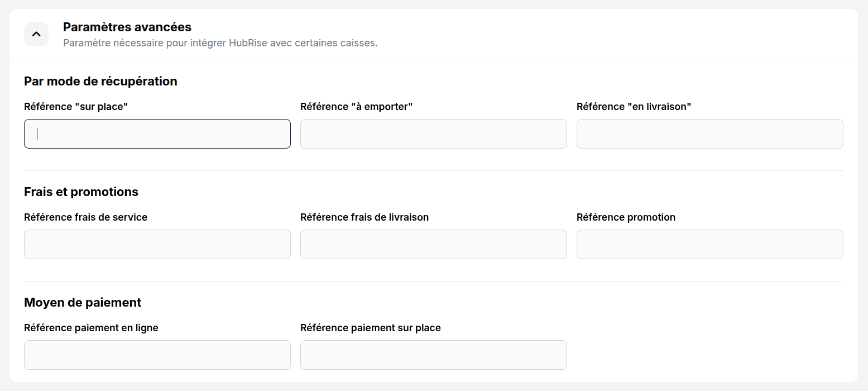Click into Référence frais de service input
The width and height of the screenshot is (868, 391).
[x=157, y=244]
